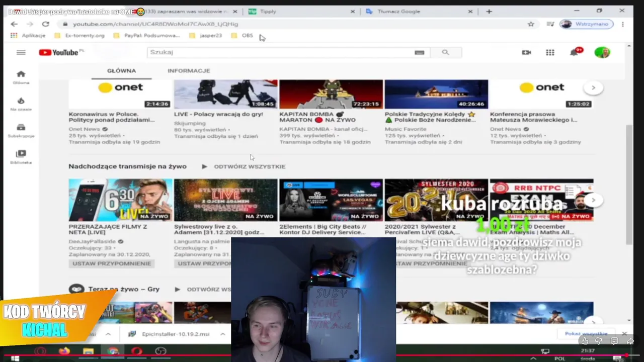Open the YouTube apps grid icon
The image size is (644, 362).
click(550, 52)
